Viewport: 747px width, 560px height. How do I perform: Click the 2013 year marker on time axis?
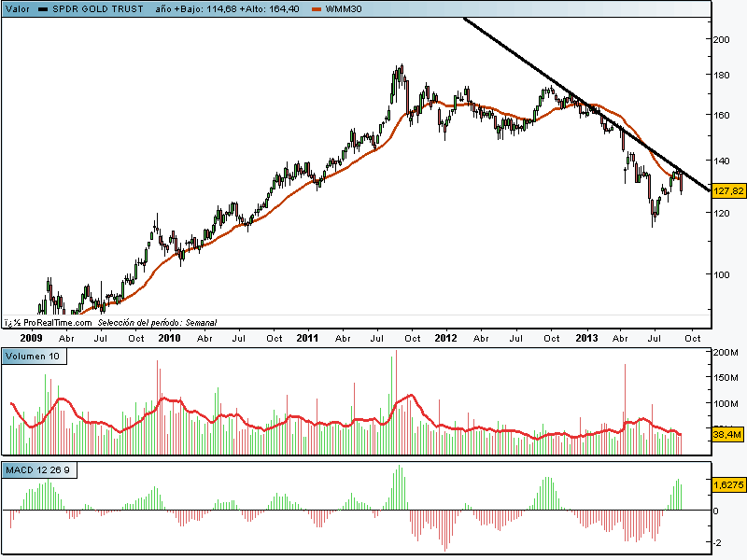click(586, 338)
